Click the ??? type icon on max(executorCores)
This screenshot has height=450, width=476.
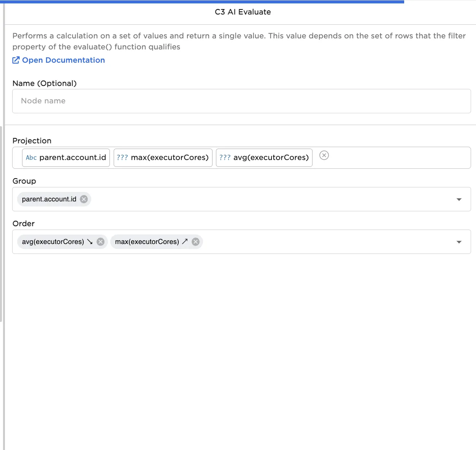point(122,157)
